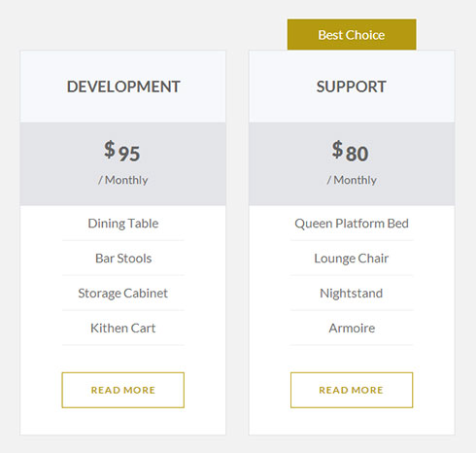This screenshot has width=476, height=453.
Task: Click the dollar sign beside 80
Action: click(x=338, y=150)
